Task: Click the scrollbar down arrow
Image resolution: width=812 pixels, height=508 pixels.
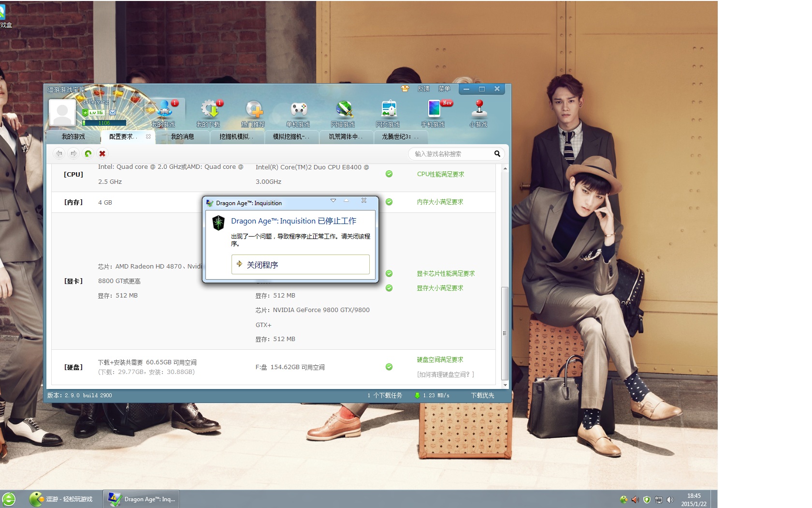Action: (505, 385)
